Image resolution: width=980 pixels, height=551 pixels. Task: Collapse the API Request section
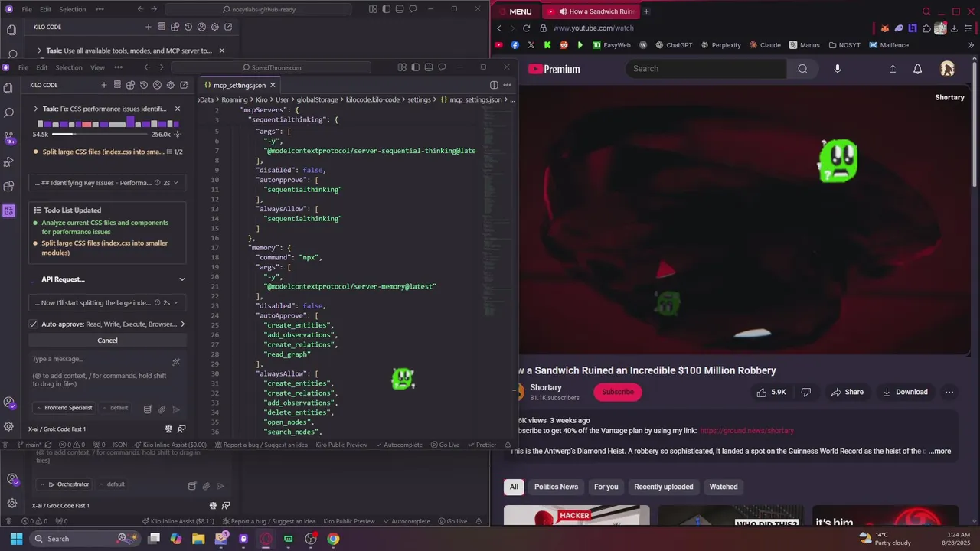[x=181, y=279]
